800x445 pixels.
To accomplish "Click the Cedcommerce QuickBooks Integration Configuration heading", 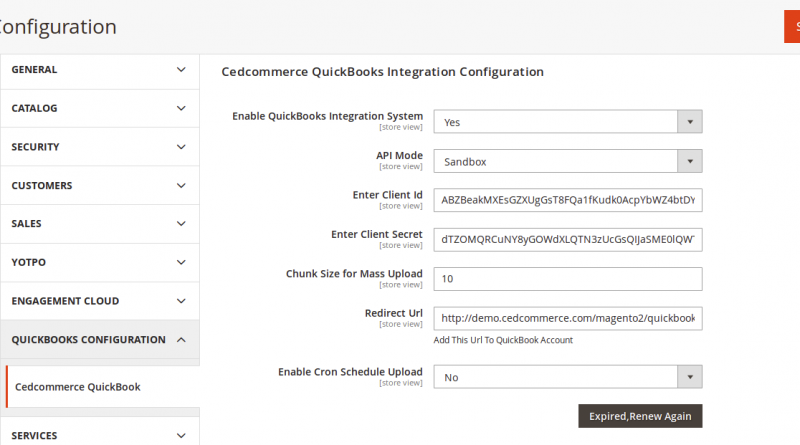I will (382, 72).
